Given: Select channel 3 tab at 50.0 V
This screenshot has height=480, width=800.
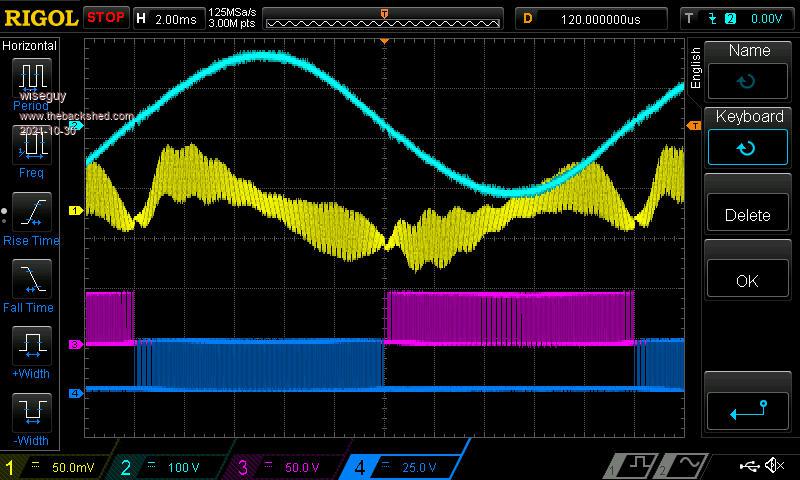Looking at the screenshot, I should 285,467.
